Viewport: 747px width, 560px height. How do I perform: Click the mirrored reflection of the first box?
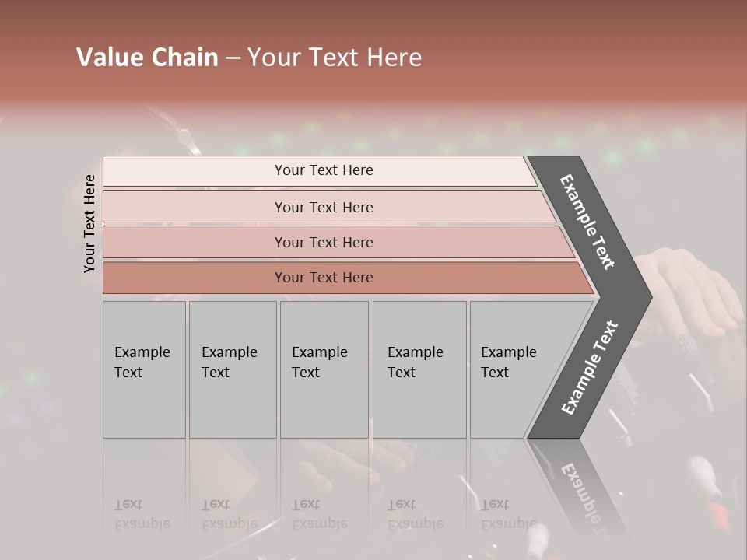[x=144, y=490]
